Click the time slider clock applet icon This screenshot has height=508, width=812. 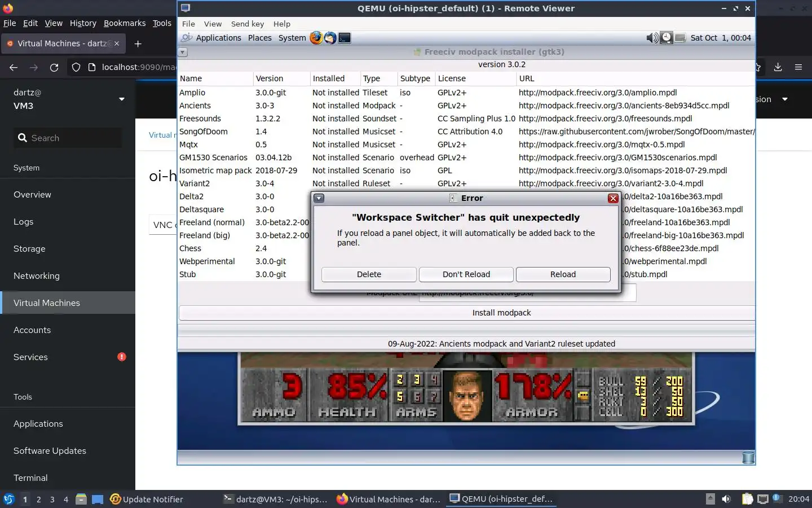[x=667, y=38]
